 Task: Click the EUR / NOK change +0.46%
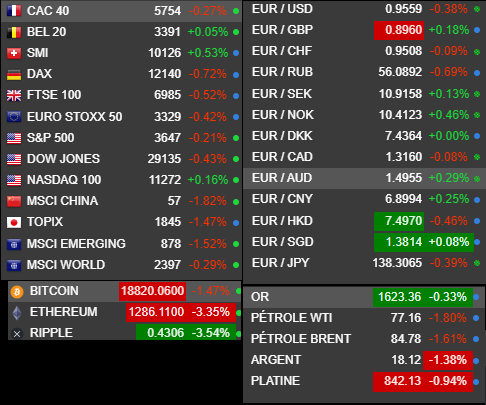pos(449,115)
